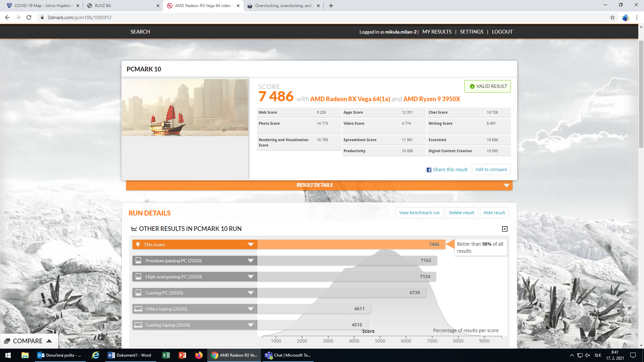
Task: Click Add to compare button
Action: (491, 169)
